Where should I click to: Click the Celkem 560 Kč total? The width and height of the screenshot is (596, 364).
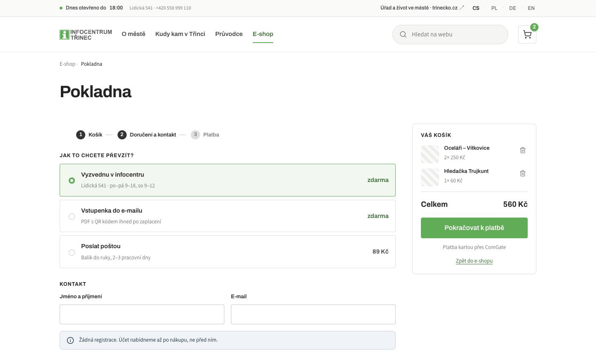click(474, 204)
